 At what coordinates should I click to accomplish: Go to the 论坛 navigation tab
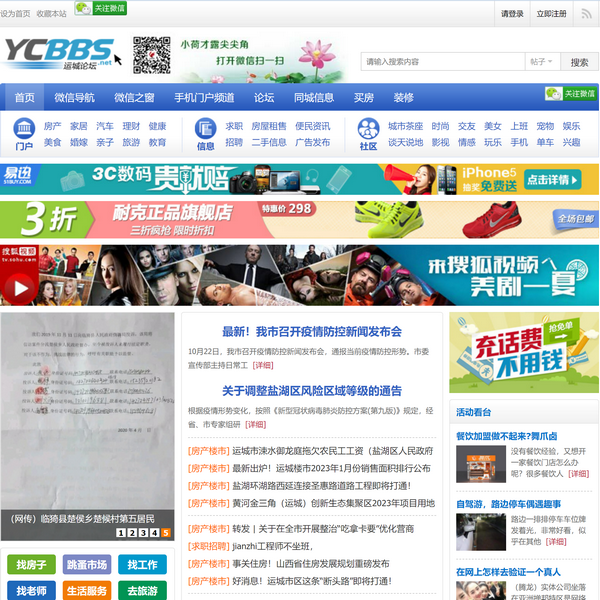[x=264, y=98]
